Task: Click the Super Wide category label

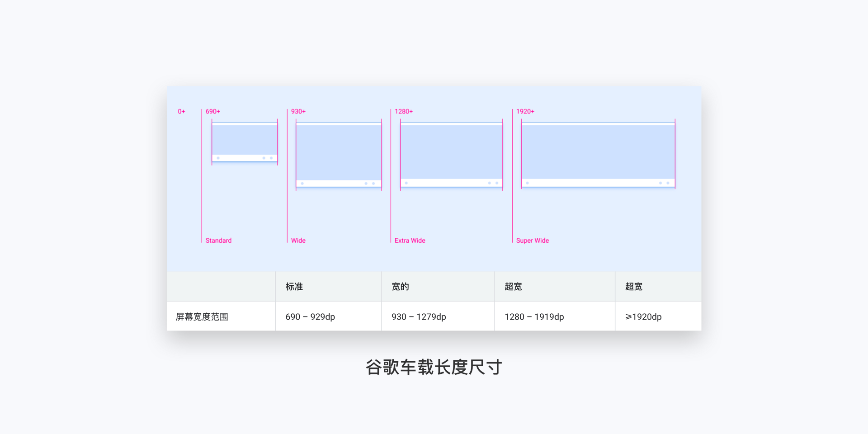Action: pyautogui.click(x=533, y=241)
